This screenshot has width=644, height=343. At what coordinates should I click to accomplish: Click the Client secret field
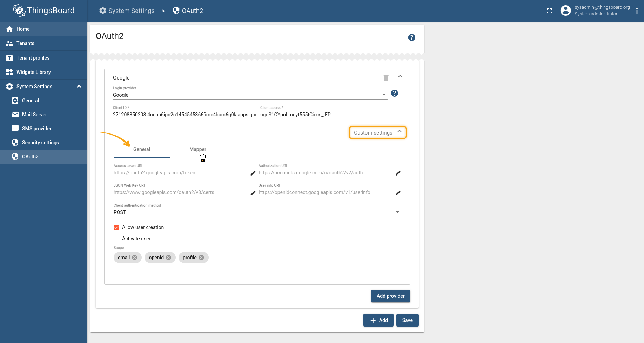[x=330, y=115]
